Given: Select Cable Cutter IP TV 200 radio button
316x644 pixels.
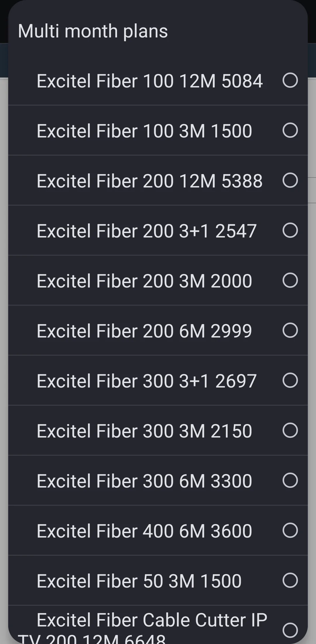Looking at the screenshot, I should 290,630.
